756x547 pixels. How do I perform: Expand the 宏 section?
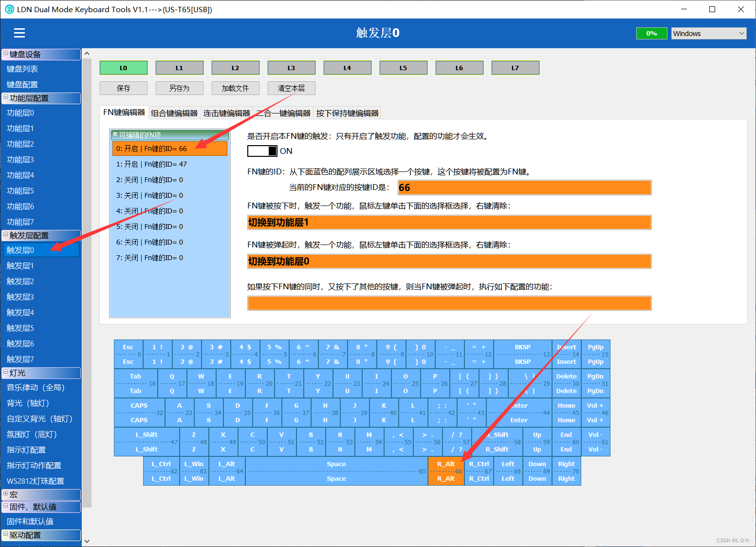pyautogui.click(x=5, y=493)
